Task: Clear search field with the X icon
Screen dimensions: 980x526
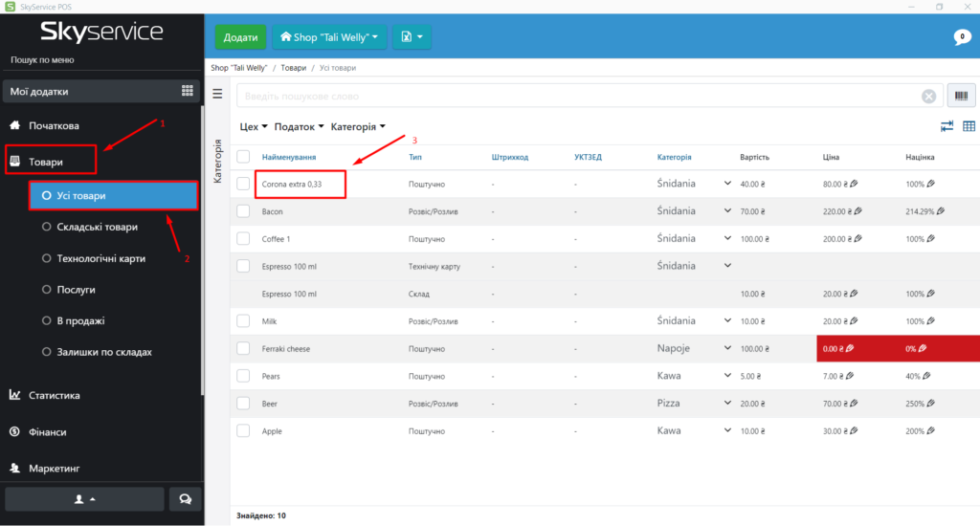Action: point(927,97)
